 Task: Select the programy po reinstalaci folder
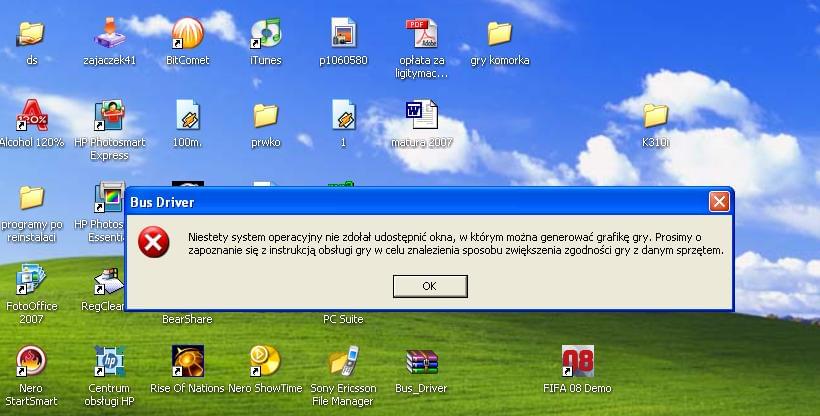pos(31,198)
